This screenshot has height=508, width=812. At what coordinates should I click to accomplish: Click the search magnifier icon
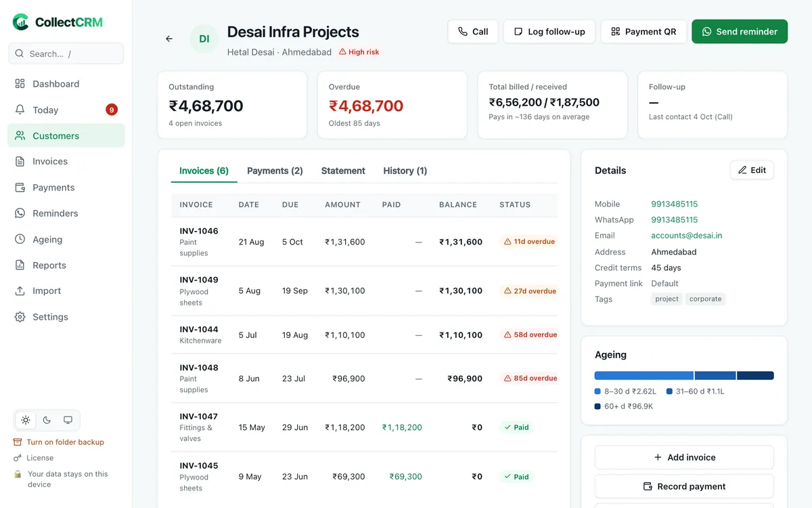(x=20, y=54)
